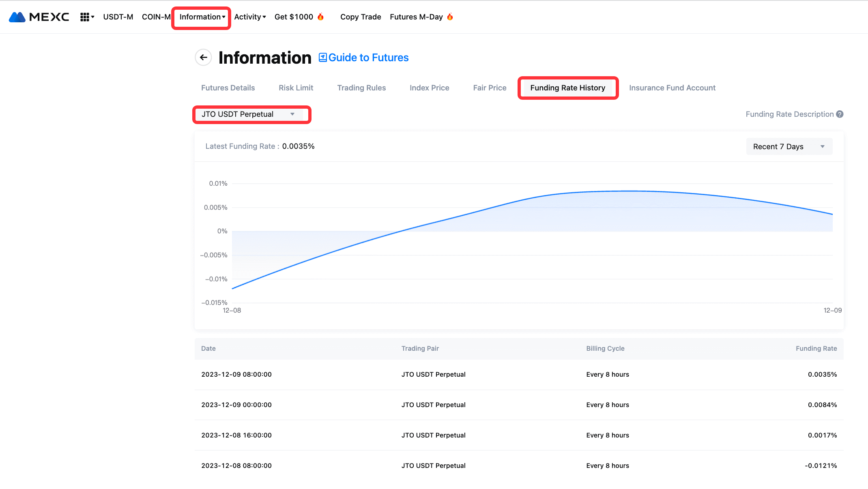Screen dimensions: 868x489
Task: Open the Activity dropdown menu
Action: [250, 17]
